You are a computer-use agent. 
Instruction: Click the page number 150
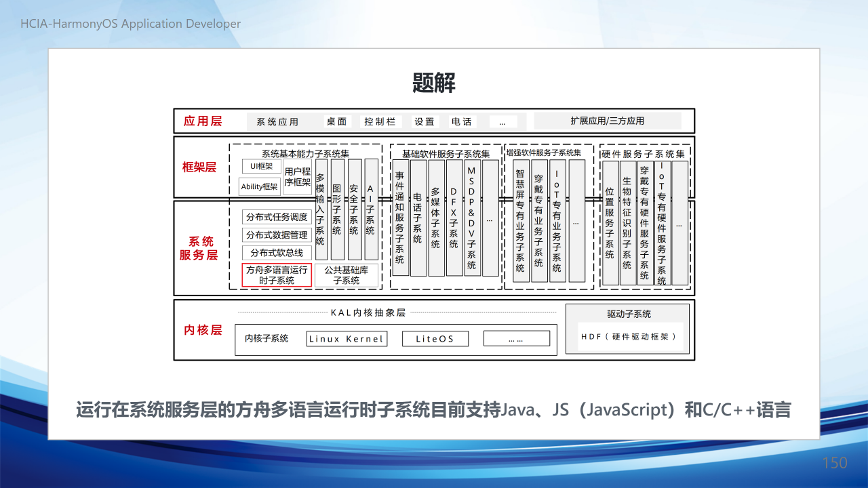point(835,463)
